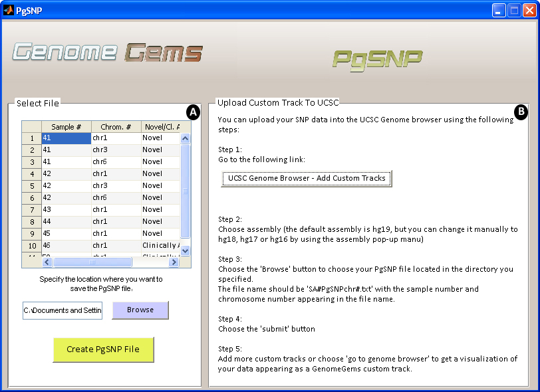
Task: Click the table's scroll right arrow
Action: 174,262
